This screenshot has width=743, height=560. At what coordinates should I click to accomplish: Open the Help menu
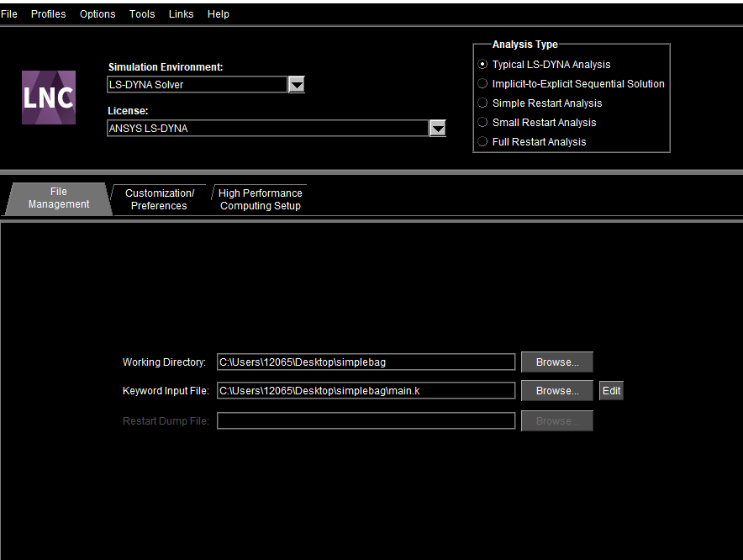219,14
